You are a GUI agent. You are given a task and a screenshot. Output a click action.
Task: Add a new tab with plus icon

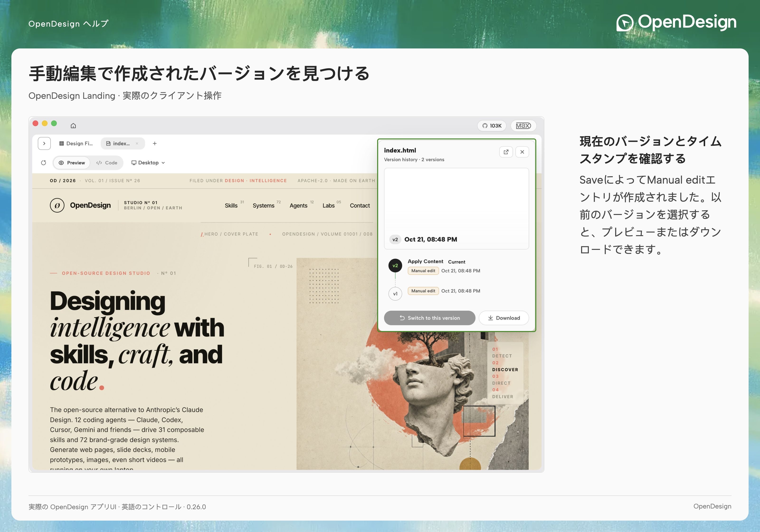155,143
